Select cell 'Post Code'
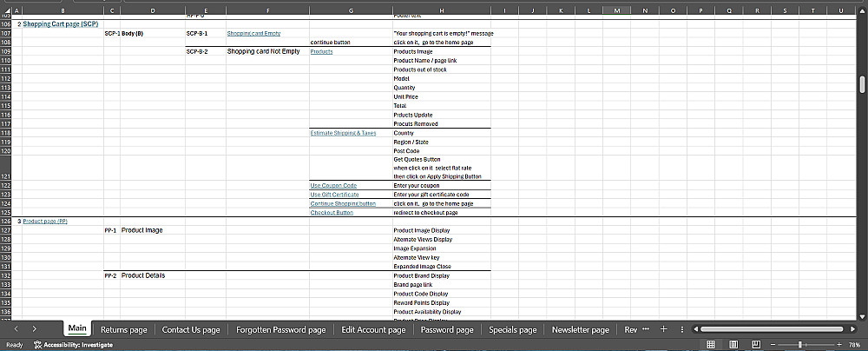Viewport: 868px width, 351px height. (x=441, y=151)
